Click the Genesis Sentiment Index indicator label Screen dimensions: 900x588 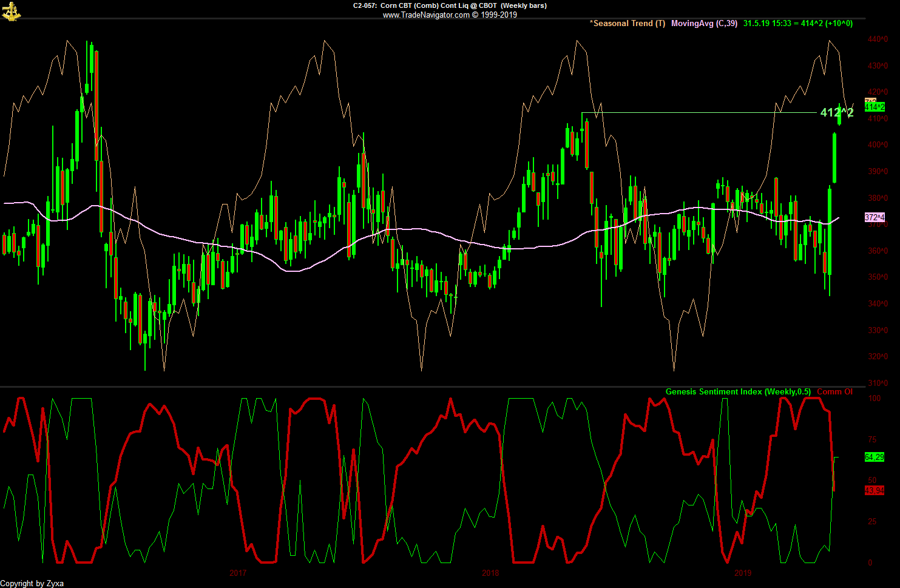(x=737, y=392)
